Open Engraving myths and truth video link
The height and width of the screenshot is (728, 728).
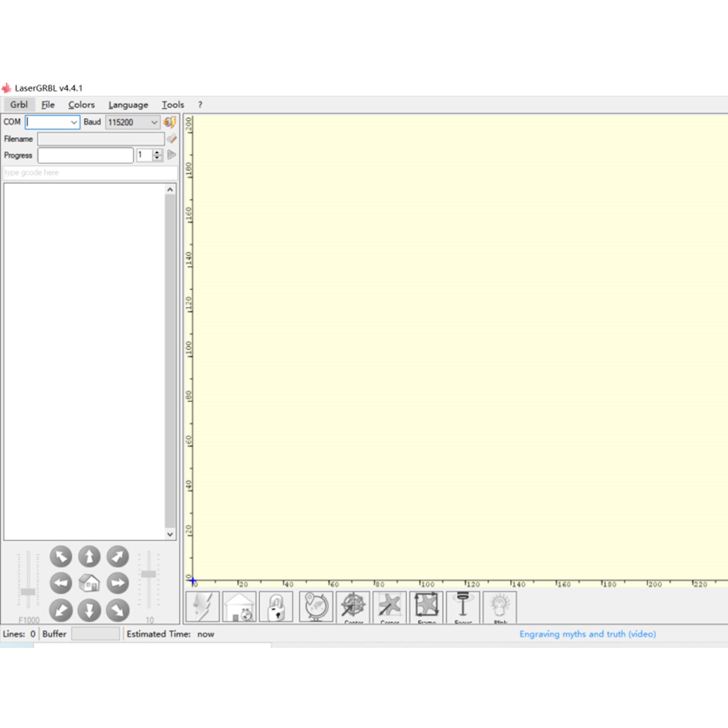587,634
